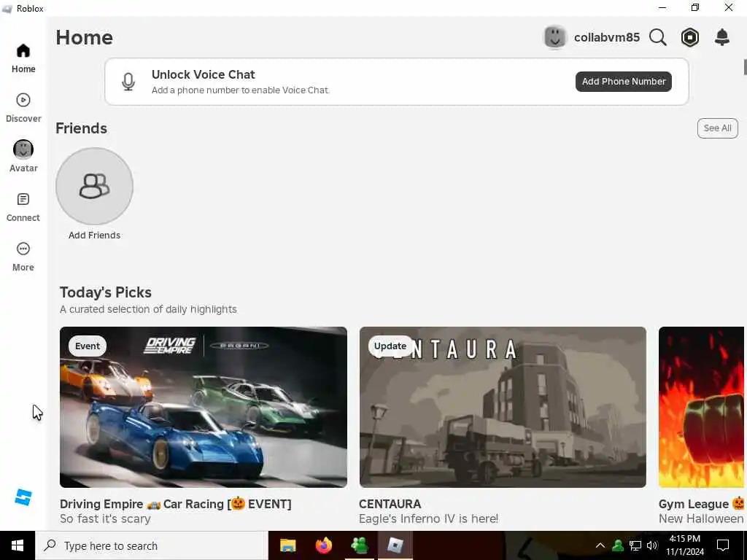Viewport: 747px width, 560px height.
Task: Click "Eagle's Inferno IV is here!" text
Action: tap(428, 518)
